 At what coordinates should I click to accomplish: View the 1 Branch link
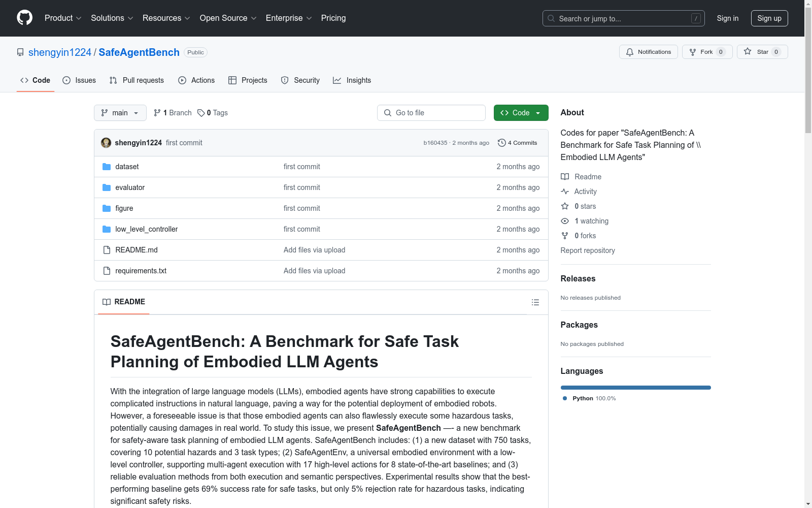(173, 113)
